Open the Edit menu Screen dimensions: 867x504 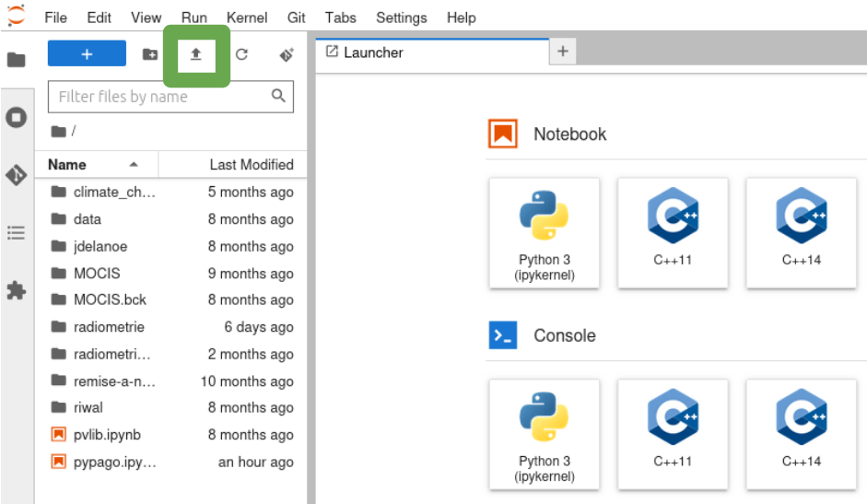99,18
